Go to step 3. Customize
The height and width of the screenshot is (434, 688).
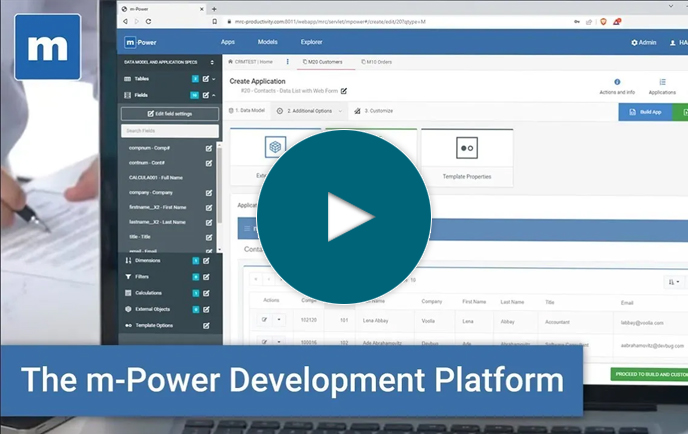(x=374, y=111)
